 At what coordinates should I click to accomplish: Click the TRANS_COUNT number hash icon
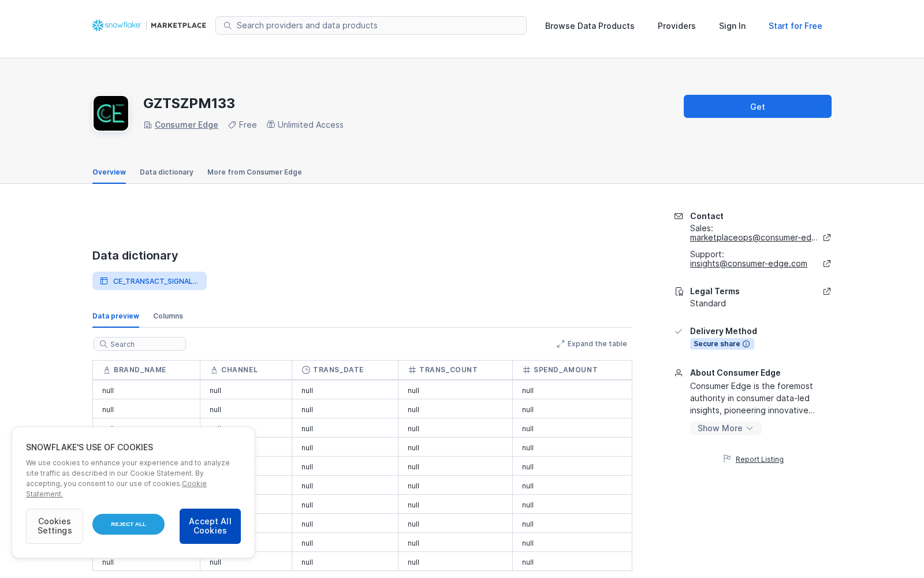[x=412, y=370]
